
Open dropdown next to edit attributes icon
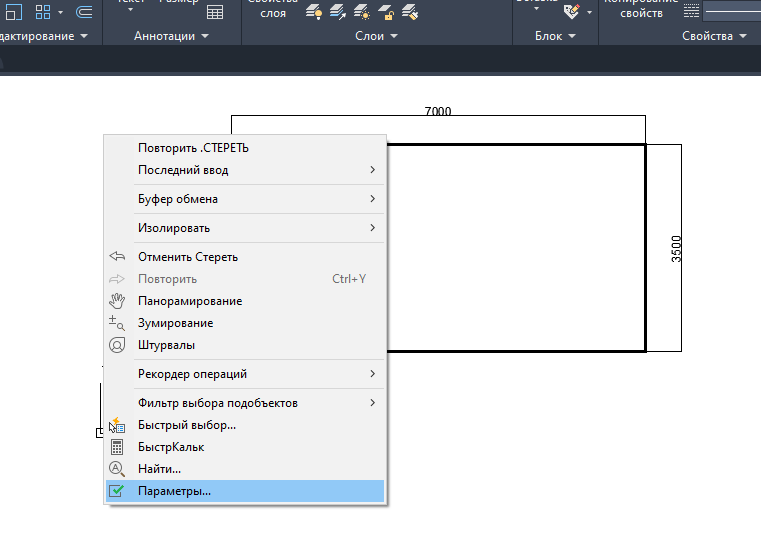[x=589, y=12]
